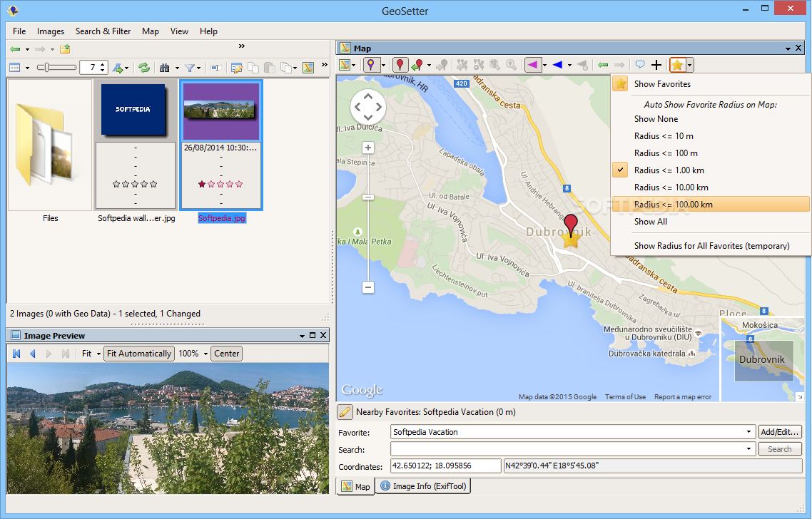Open the view mode dropdown arrow

27,68
